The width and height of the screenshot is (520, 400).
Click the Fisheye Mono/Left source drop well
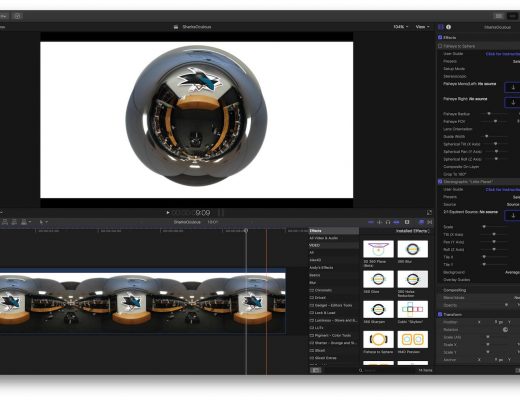tap(512, 87)
